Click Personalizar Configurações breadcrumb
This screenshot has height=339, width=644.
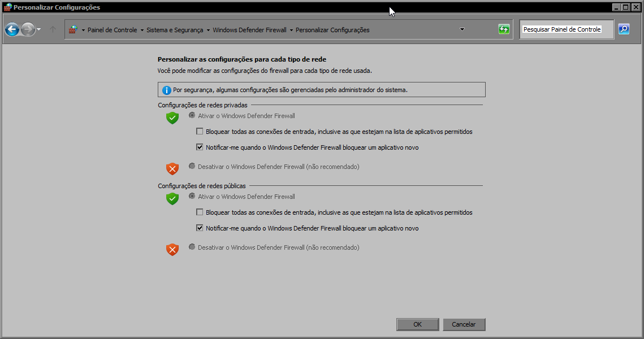click(x=332, y=30)
